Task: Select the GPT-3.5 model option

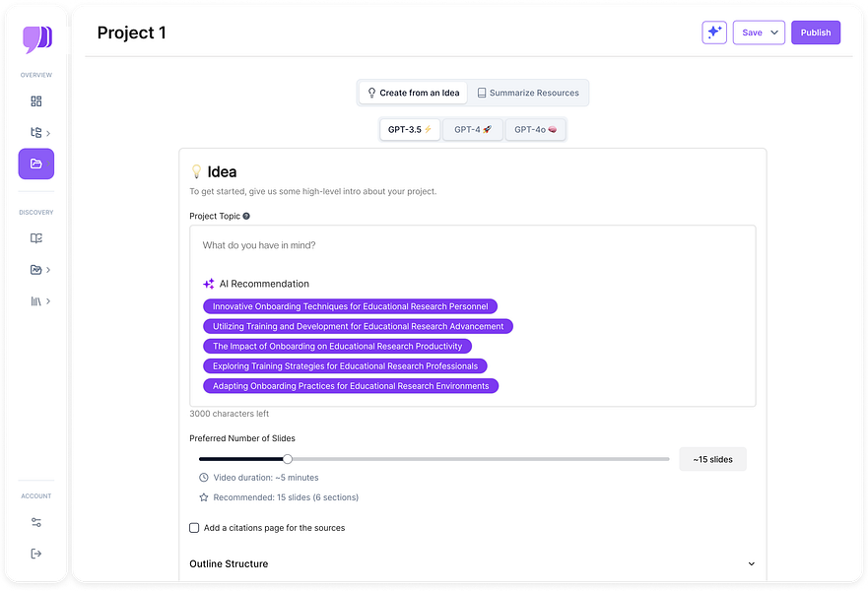Action: pyautogui.click(x=410, y=129)
